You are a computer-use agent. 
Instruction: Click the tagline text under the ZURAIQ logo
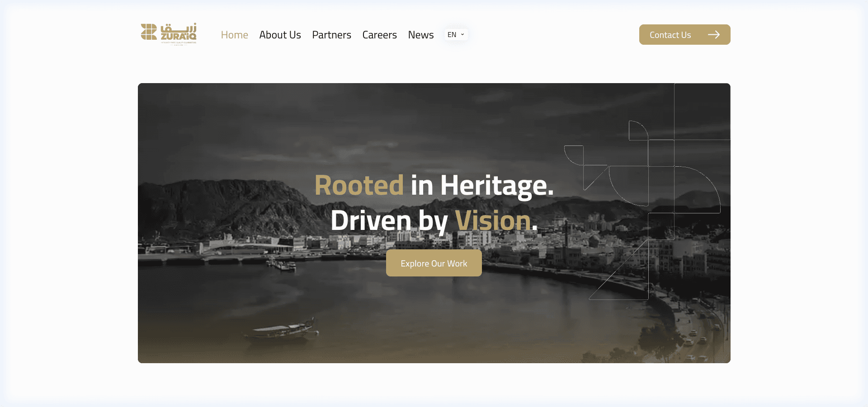[179, 43]
